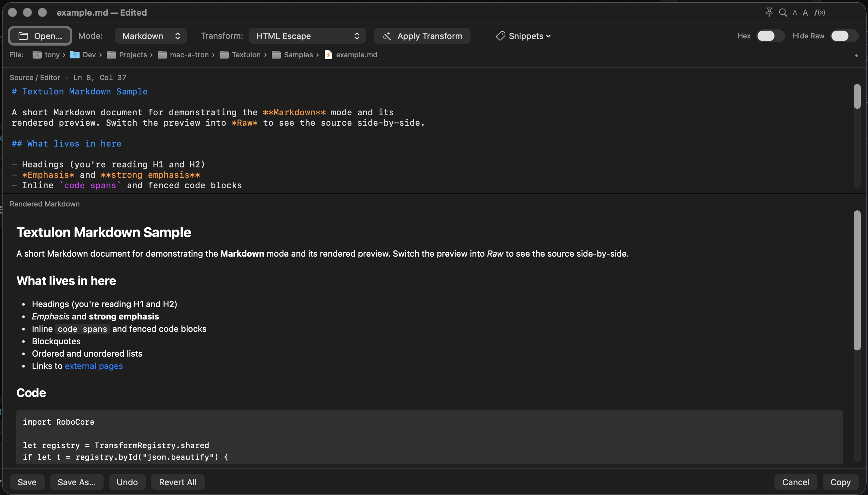The image size is (868, 495).
Task: Click the Dev folder icon in the path
Action: tap(75, 55)
